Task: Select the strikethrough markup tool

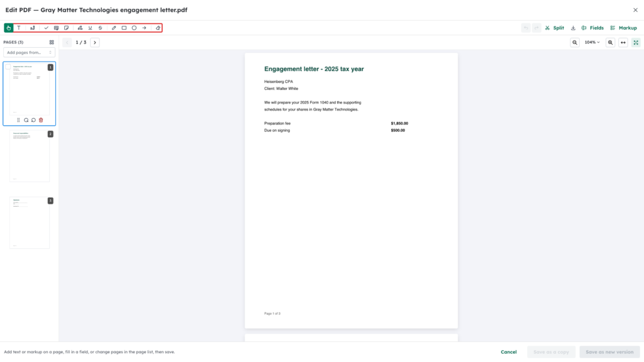Action: pyautogui.click(x=100, y=28)
